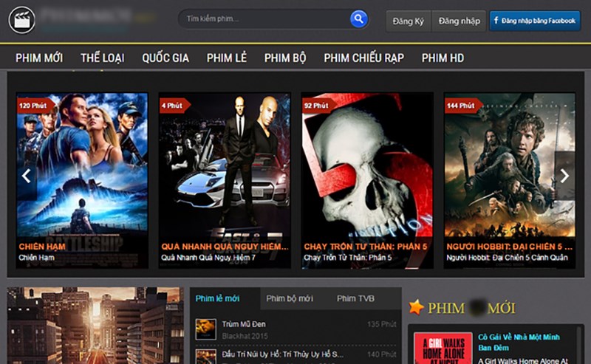
Task: Select the Phim TVB tab
Action: tap(355, 298)
